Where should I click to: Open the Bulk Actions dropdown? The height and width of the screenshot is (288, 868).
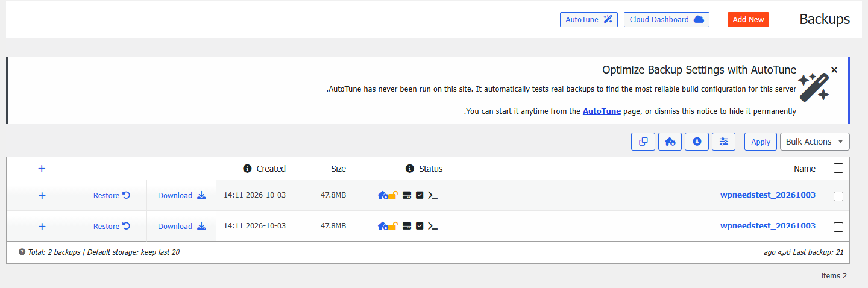815,142
